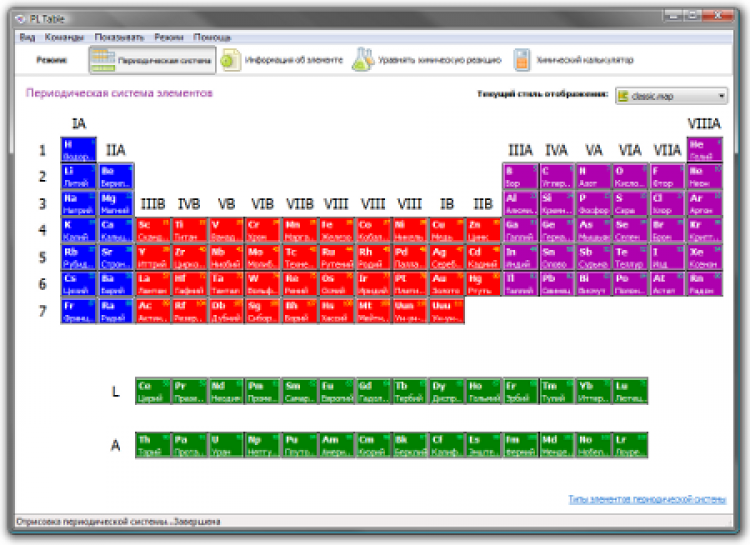750x545 pixels.
Task: Select the titanium Ti element cell
Action: tap(189, 230)
